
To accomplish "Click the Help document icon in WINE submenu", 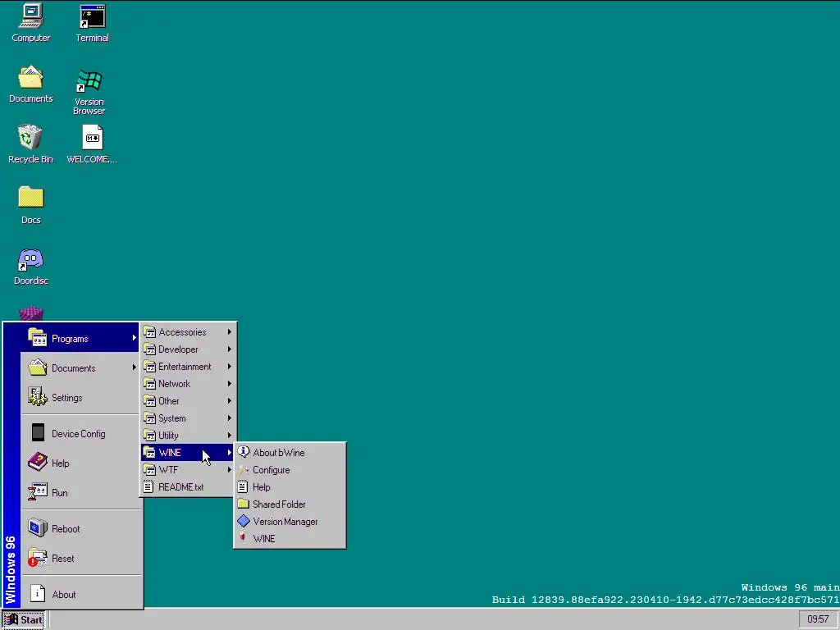I will tap(243, 487).
